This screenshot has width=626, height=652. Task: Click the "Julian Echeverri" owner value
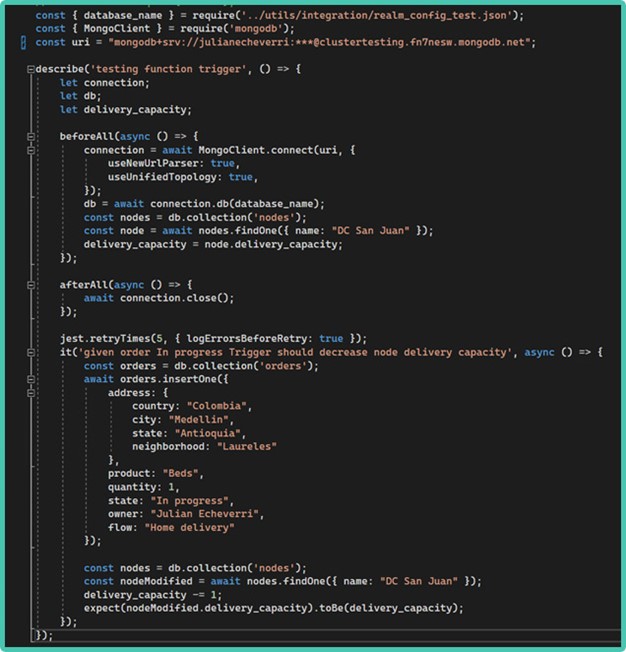[204, 514]
